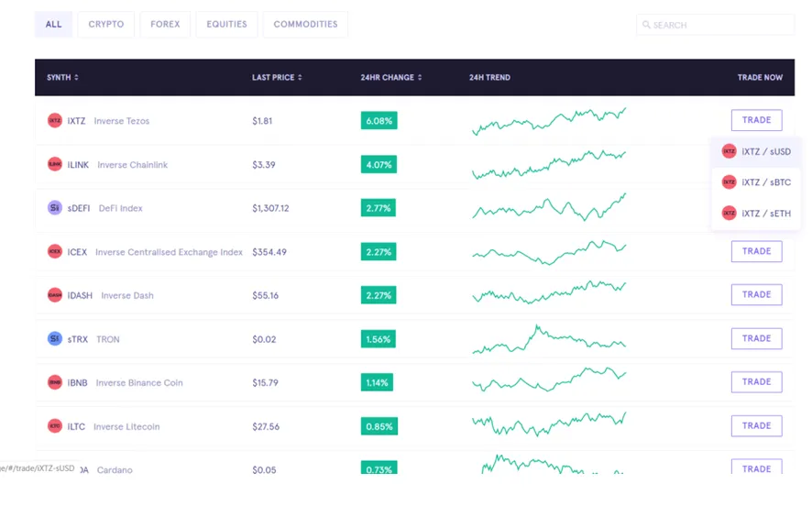Click the $354.49 price
This screenshot has height=506, width=812.
tap(269, 252)
